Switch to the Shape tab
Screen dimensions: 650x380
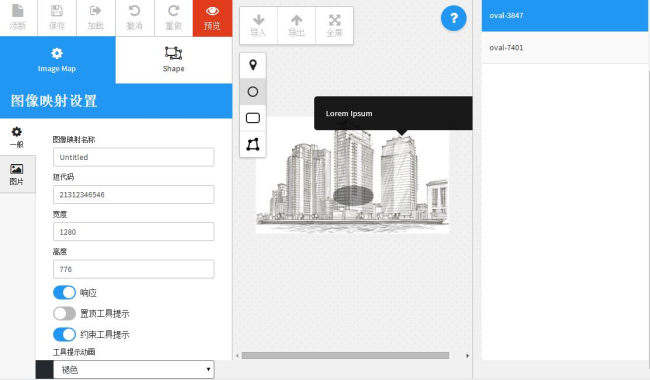tap(174, 60)
